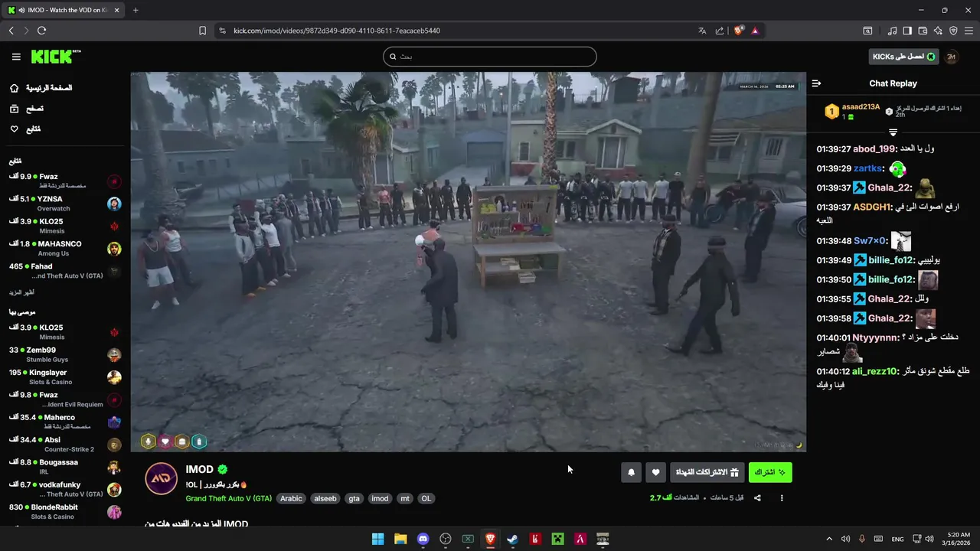Viewport: 980px width, 551px height.
Task: Go to the KICK logo home page
Action: pyautogui.click(x=55, y=57)
